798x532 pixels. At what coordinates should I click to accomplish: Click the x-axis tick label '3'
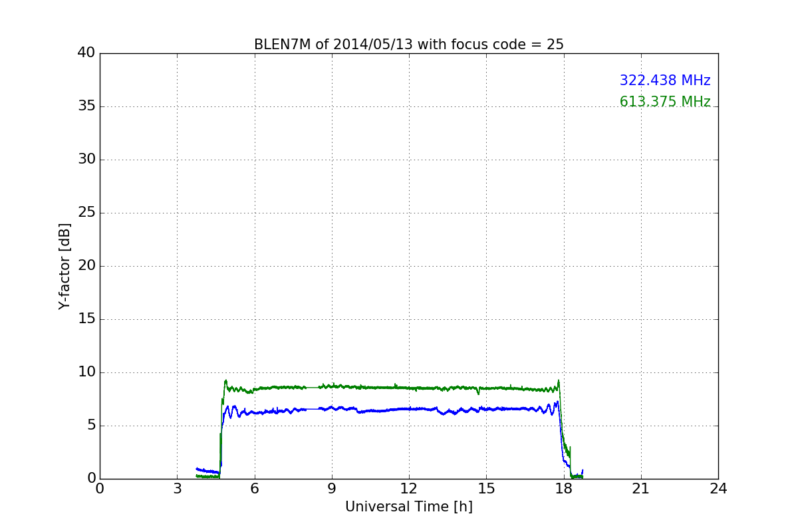point(177,489)
